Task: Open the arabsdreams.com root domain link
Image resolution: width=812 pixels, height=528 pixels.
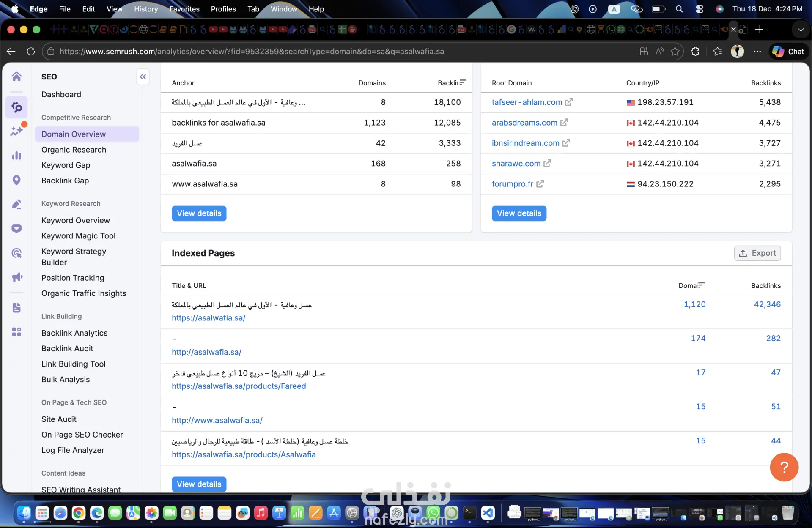Action: (x=524, y=123)
